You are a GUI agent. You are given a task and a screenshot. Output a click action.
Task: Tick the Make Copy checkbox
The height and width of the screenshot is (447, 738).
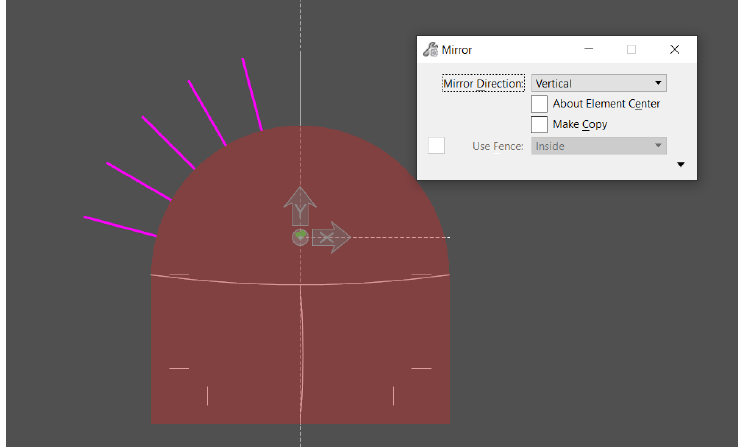pos(539,125)
